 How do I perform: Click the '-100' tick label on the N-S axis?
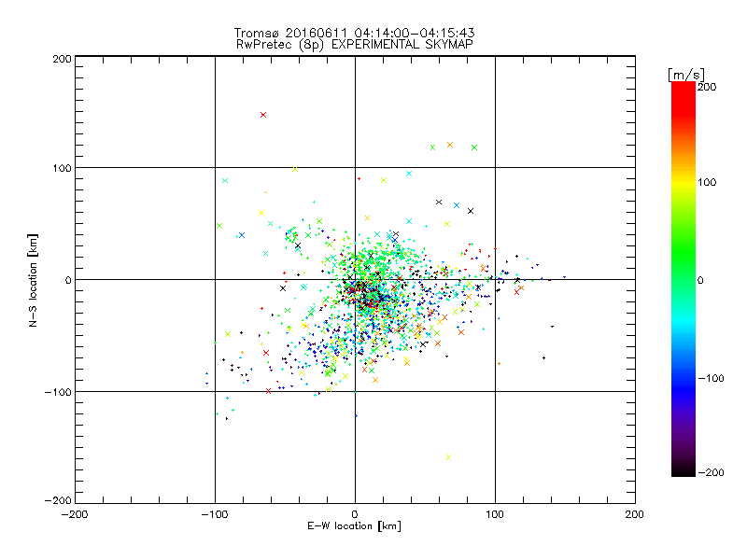pos(58,392)
